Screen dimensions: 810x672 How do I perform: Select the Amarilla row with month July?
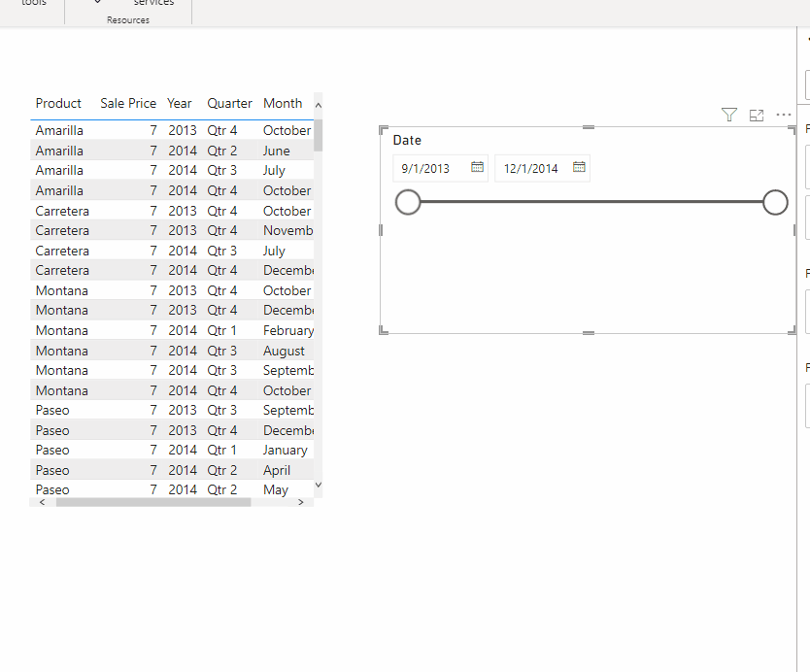172,171
